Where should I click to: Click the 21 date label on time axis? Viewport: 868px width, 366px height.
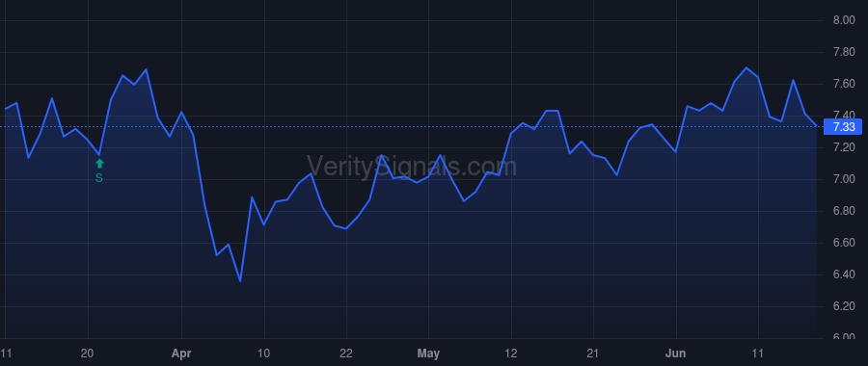coord(593,353)
